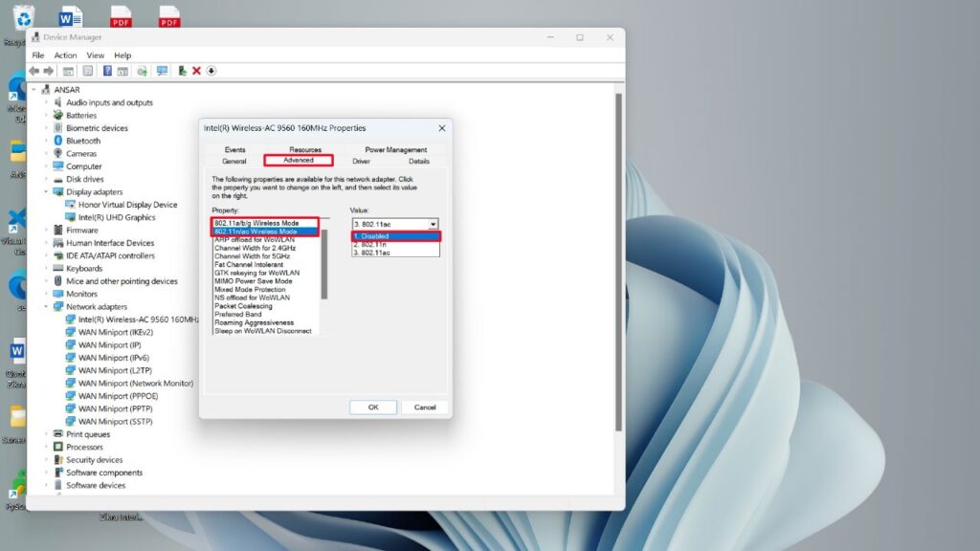980x551 pixels.
Task: Open the File menu
Action: click(38, 55)
